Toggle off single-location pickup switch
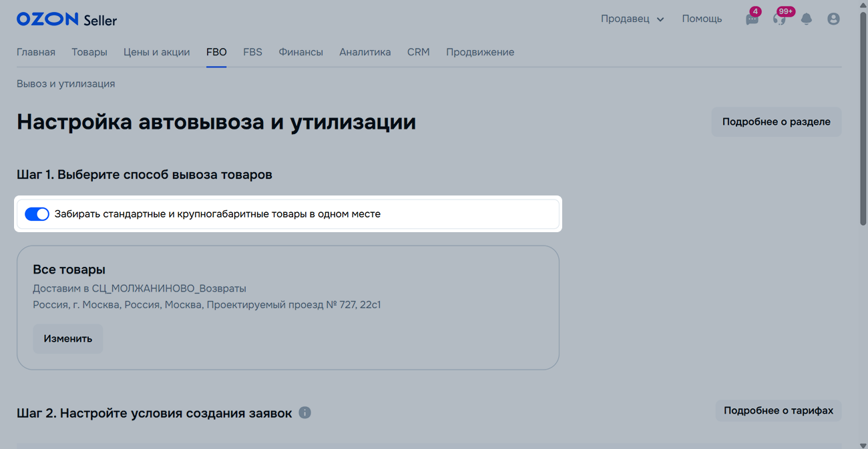 coord(37,214)
